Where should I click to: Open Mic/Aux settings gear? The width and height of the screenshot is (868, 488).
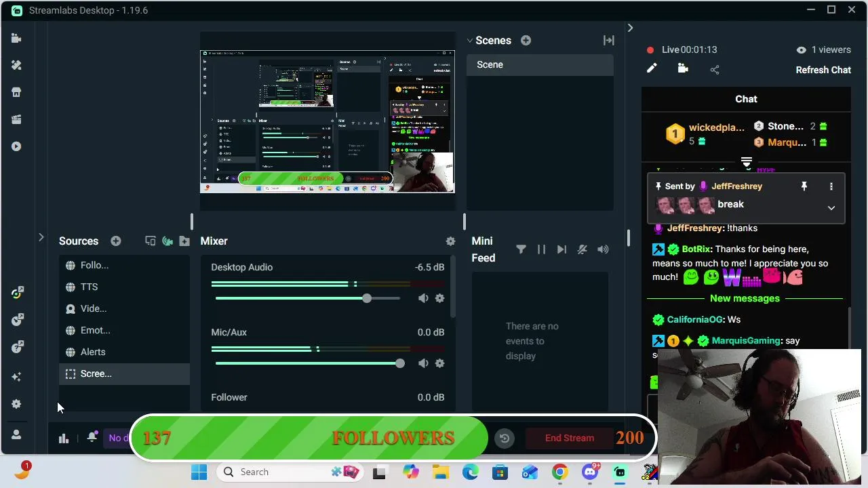(x=439, y=363)
